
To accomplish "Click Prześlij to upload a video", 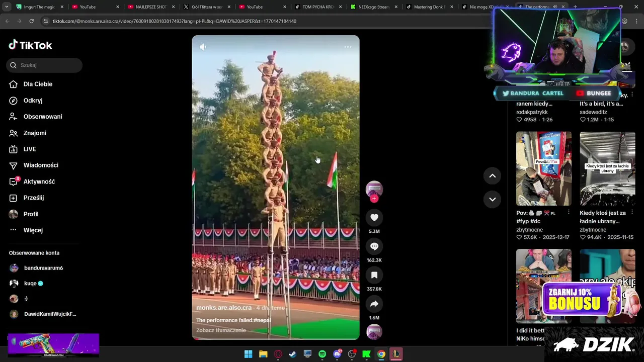I will 26,198.
